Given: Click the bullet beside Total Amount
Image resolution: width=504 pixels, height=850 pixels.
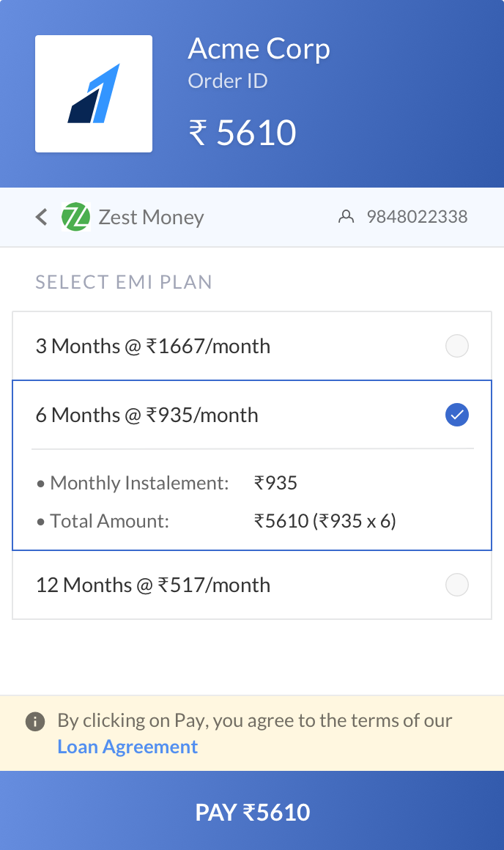Looking at the screenshot, I should click(x=40, y=522).
